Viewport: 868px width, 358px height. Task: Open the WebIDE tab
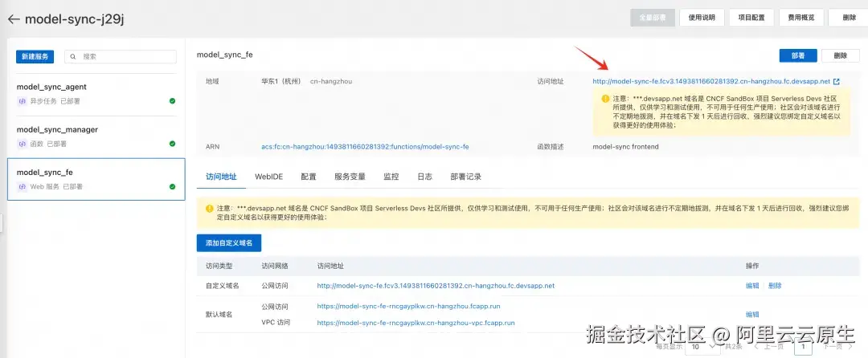[268, 177]
